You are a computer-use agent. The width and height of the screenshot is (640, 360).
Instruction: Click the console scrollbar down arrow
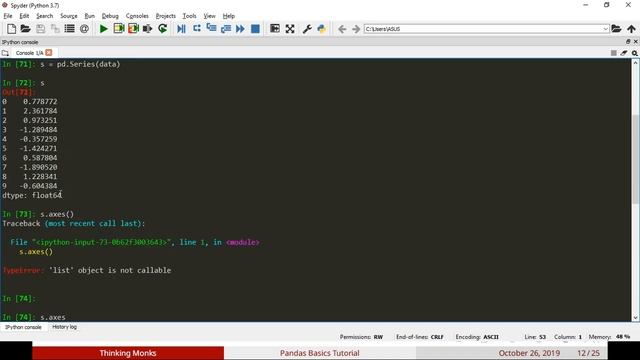636,318
